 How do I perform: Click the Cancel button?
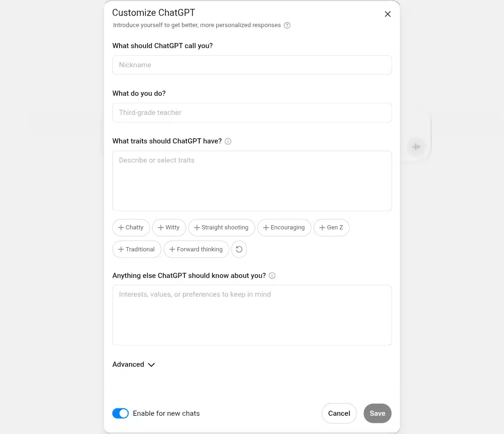pos(339,413)
